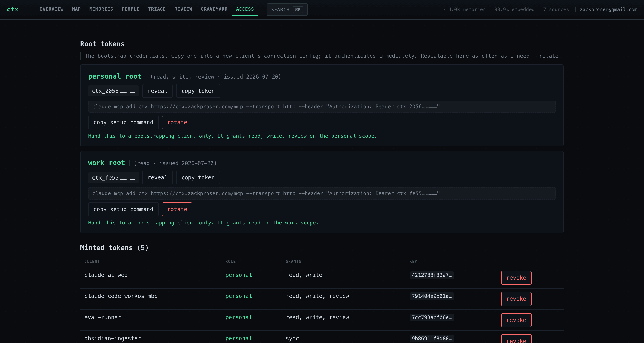Click key 9b86911f8d88…
The height and width of the screenshot is (343, 644).
(x=432, y=338)
